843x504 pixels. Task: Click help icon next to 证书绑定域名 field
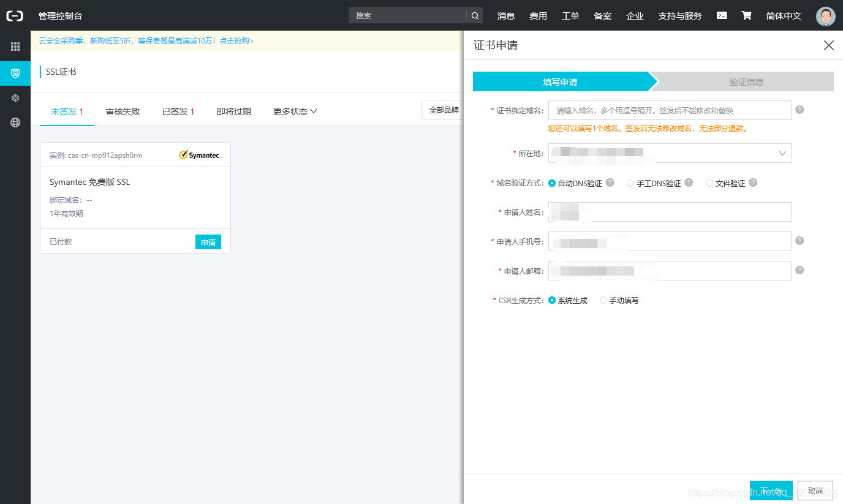800,110
